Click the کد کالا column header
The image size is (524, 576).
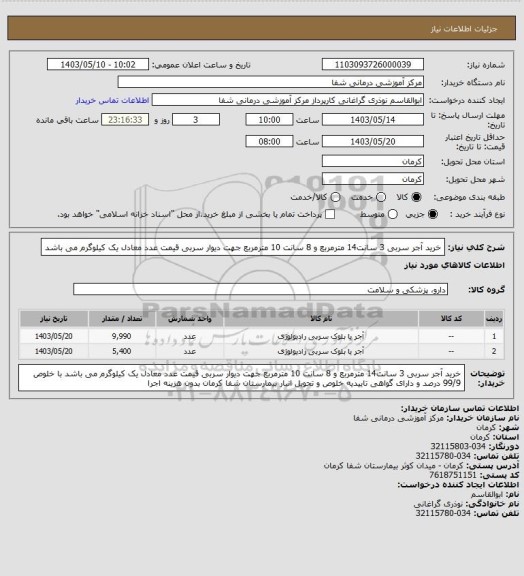click(451, 319)
